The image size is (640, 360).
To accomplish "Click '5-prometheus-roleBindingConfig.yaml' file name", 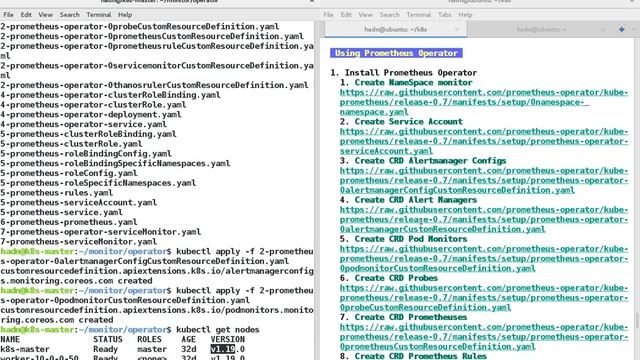I will coord(86,154).
